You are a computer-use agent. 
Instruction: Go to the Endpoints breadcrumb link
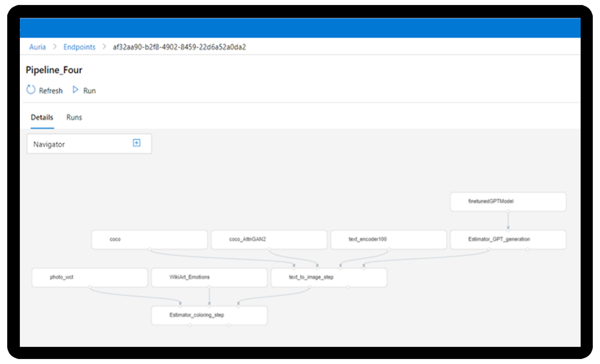click(79, 47)
